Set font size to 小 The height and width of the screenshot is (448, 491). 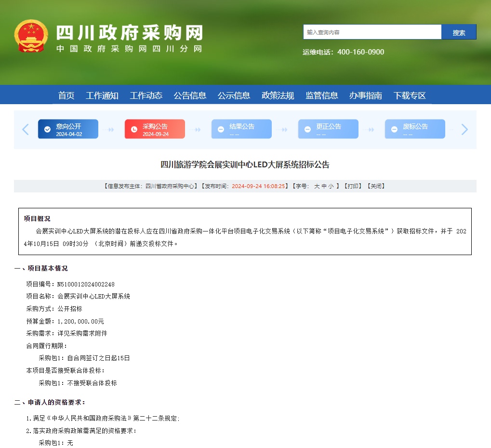(331, 186)
